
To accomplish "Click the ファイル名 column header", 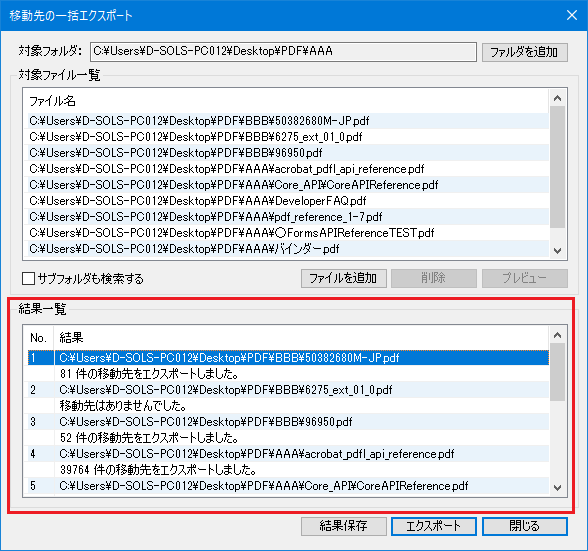I will click(52, 101).
